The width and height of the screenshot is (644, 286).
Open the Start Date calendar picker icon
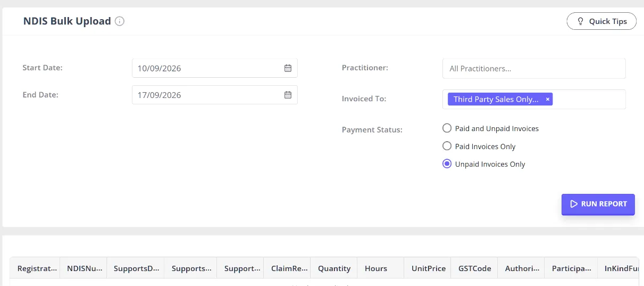point(288,68)
